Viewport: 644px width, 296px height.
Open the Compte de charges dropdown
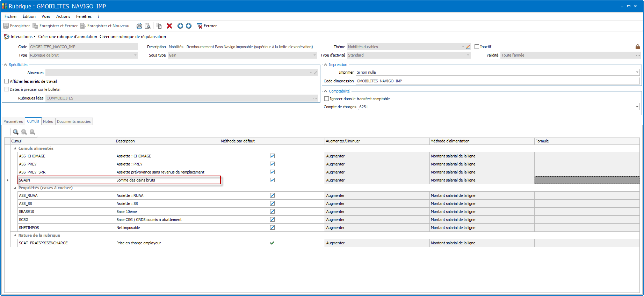pyautogui.click(x=637, y=107)
